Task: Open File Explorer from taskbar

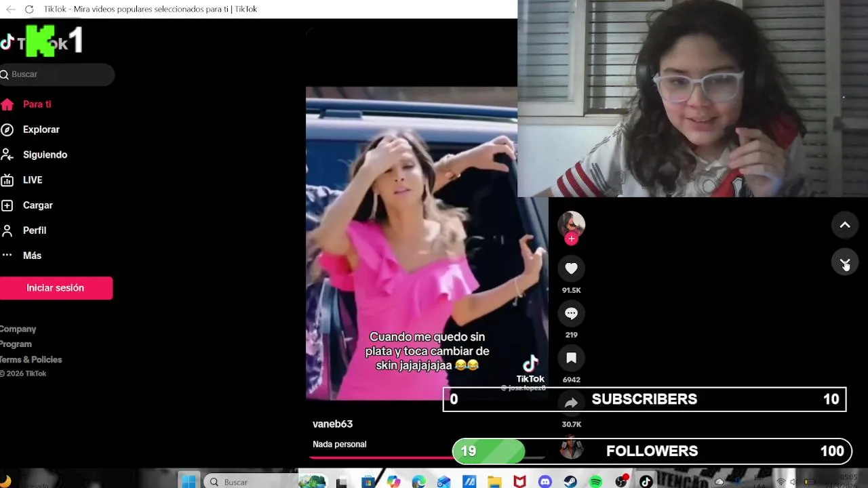Action: point(494,482)
